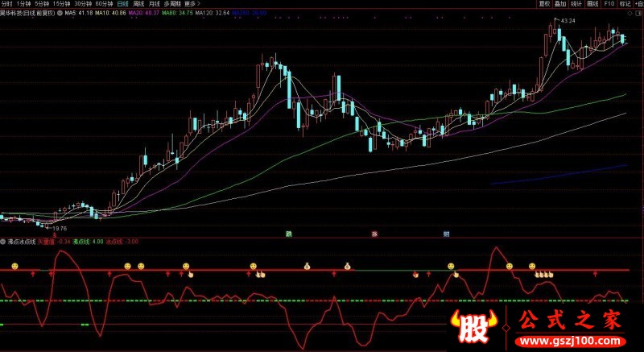Image resolution: width=644 pixels, height=352 pixels.
Task: Click the diamond icon at chart top right
Action: click(631, 13)
